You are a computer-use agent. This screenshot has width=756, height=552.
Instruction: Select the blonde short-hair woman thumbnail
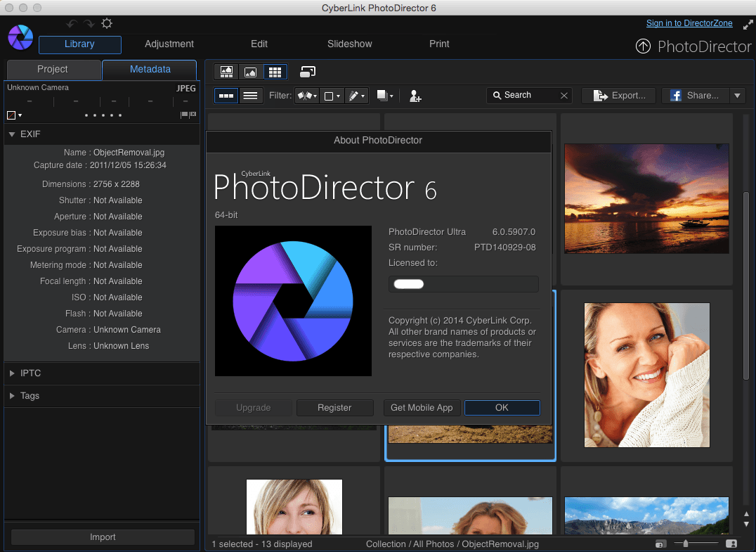pyautogui.click(x=294, y=506)
